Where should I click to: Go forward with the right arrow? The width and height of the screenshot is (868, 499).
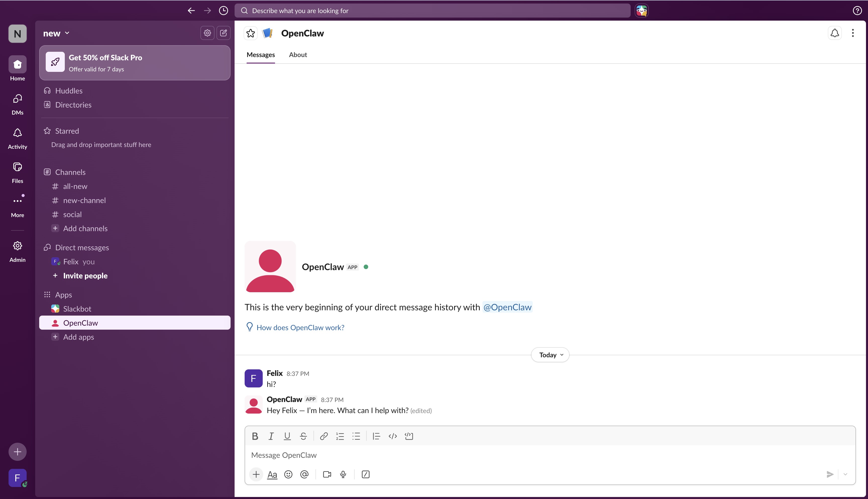pos(207,11)
